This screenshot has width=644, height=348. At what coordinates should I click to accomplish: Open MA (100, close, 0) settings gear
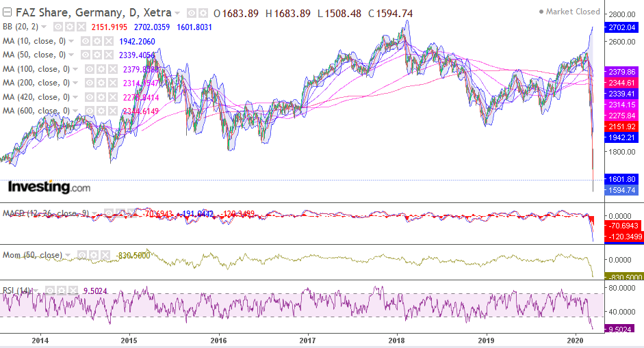pyautogui.click(x=101, y=69)
